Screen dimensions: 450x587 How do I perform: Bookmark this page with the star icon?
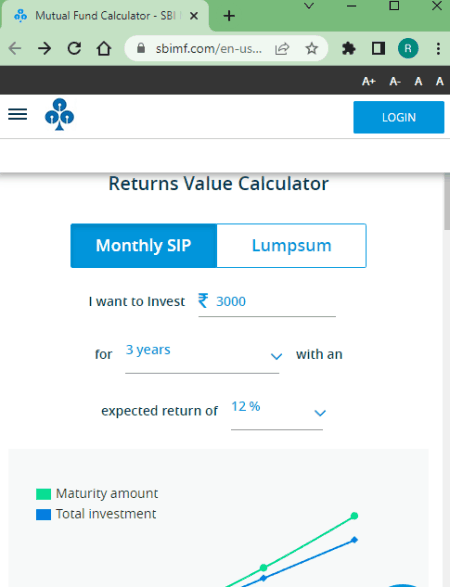pos(311,48)
